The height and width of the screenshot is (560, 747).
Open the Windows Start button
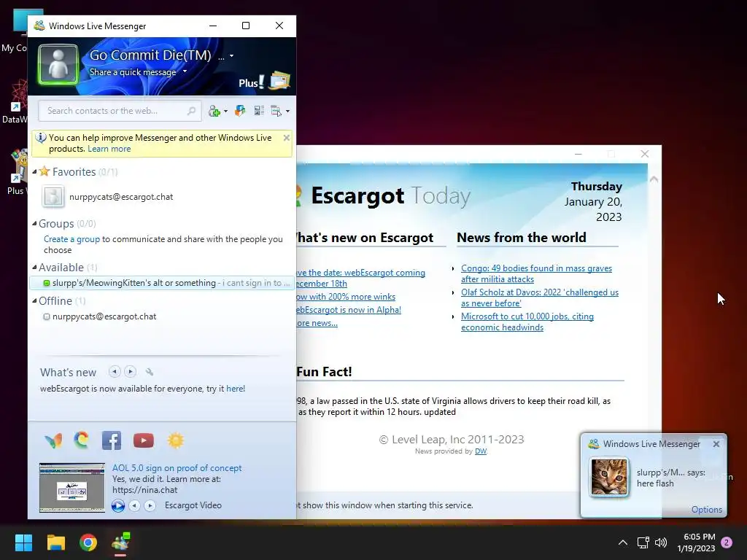point(23,542)
